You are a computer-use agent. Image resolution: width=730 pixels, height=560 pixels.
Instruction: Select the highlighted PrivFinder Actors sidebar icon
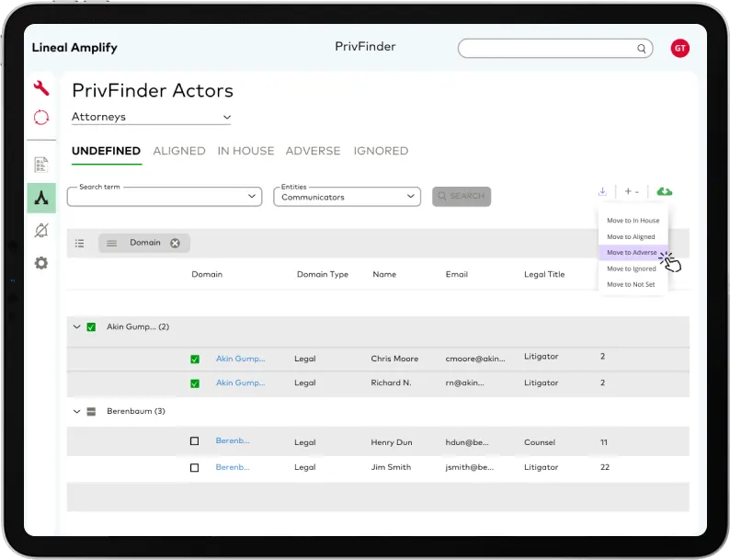[x=41, y=197]
